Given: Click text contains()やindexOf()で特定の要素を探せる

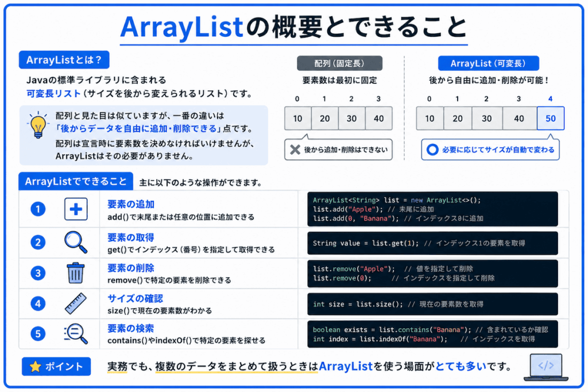Looking at the screenshot, I should pyautogui.click(x=187, y=341).
